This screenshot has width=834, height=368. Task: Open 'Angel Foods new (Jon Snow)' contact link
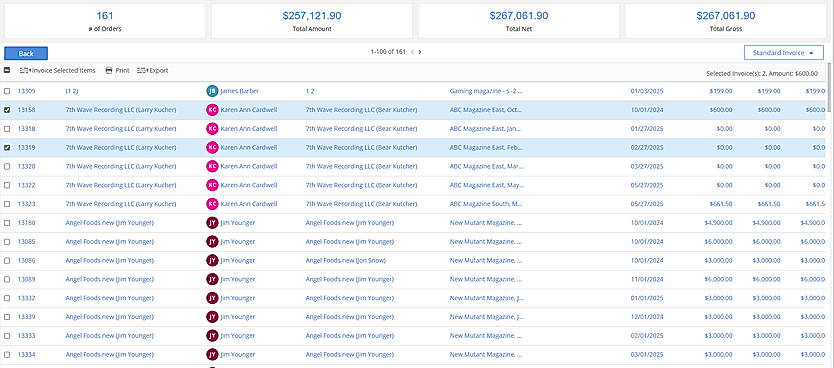tap(346, 261)
